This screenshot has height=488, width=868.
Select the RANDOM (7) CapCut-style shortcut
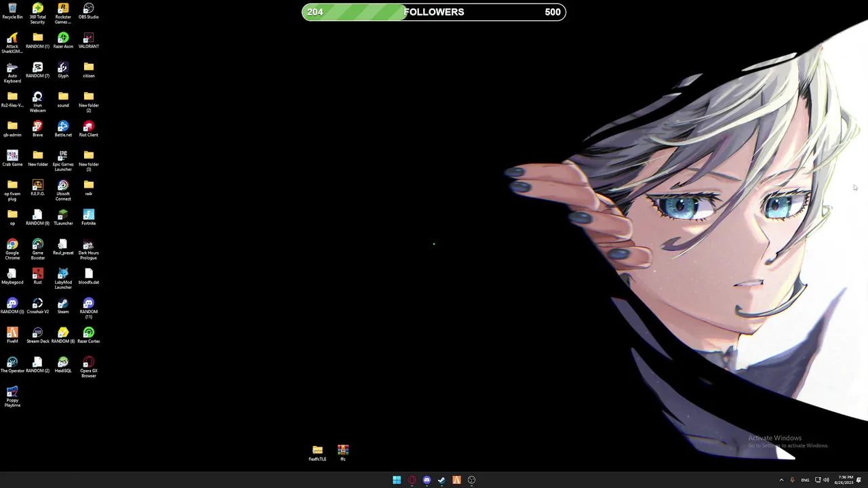click(x=37, y=70)
